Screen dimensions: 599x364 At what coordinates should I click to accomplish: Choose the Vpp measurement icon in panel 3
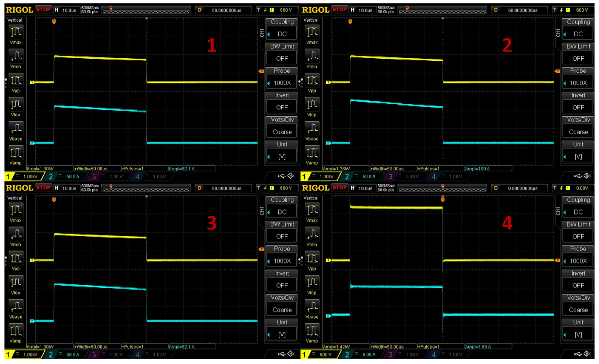tap(16, 258)
